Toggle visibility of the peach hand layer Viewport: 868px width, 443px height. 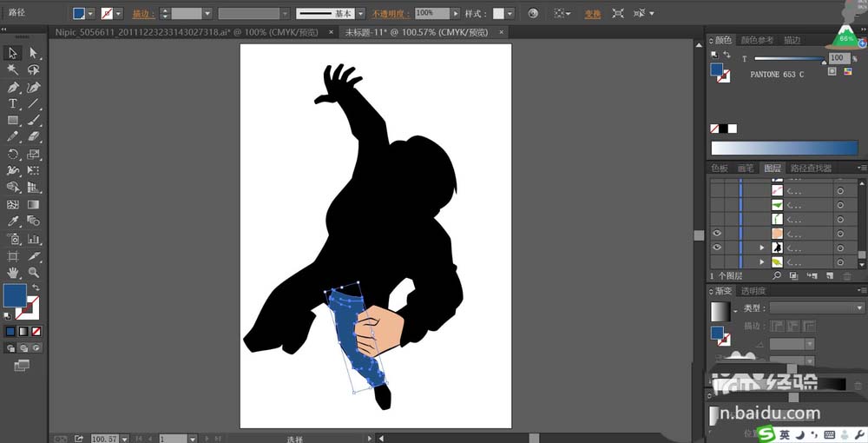(x=717, y=234)
